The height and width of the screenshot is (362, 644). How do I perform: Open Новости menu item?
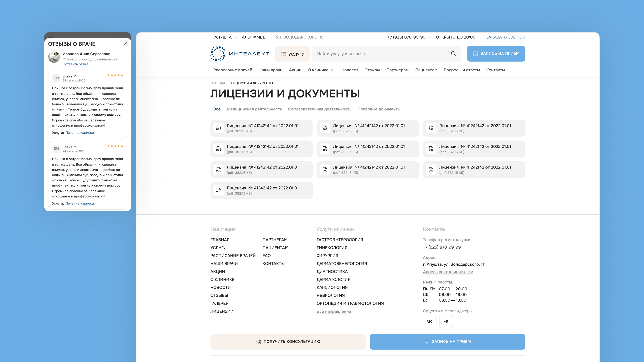(x=350, y=70)
